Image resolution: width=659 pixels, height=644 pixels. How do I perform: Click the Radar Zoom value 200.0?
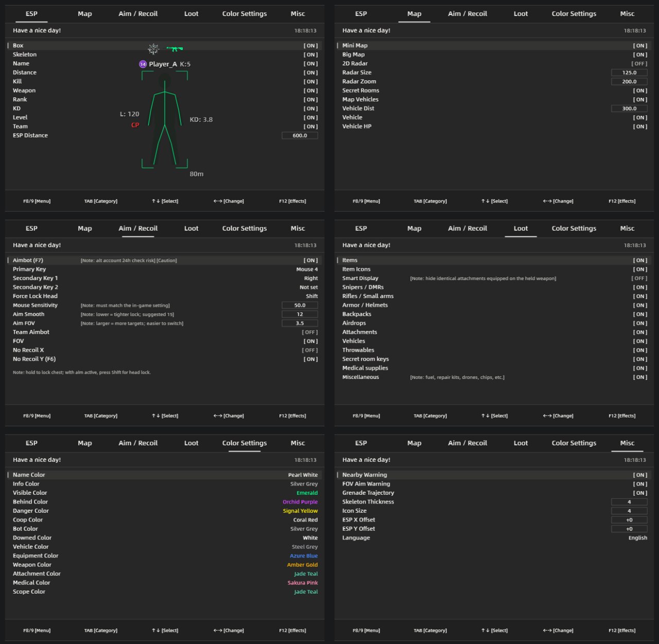[629, 82]
